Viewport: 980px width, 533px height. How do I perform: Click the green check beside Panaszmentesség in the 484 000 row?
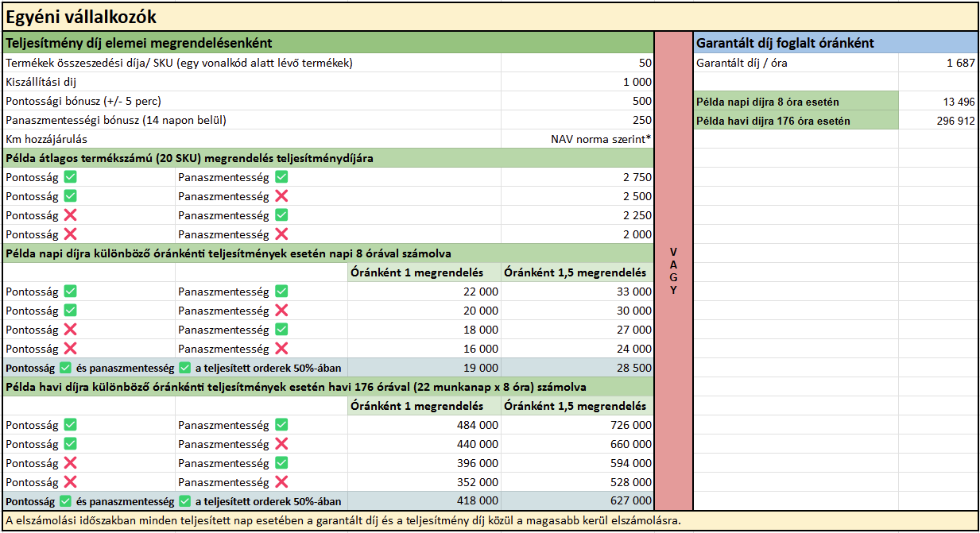(x=281, y=425)
